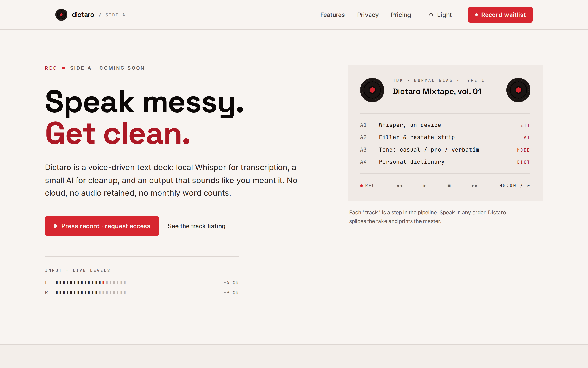This screenshot has height=368, width=588.
Task: Select track A3 Tone: casual / pro / verbatim
Action: click(x=445, y=150)
